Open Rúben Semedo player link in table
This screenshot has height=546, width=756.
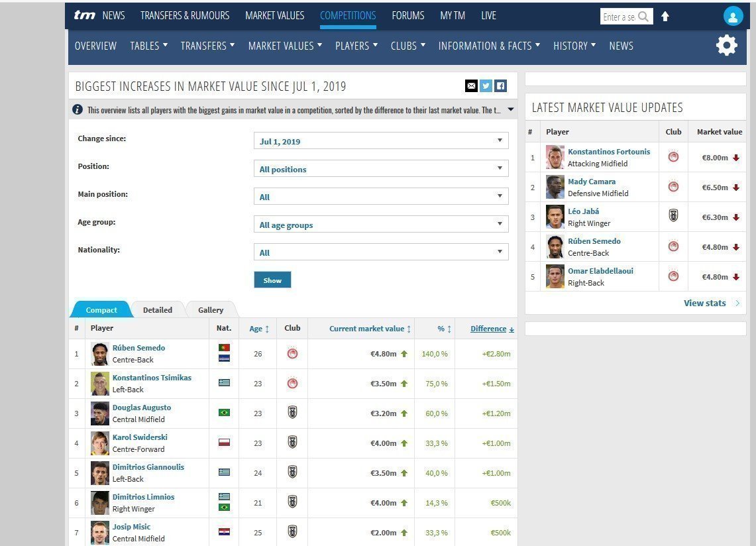(139, 348)
